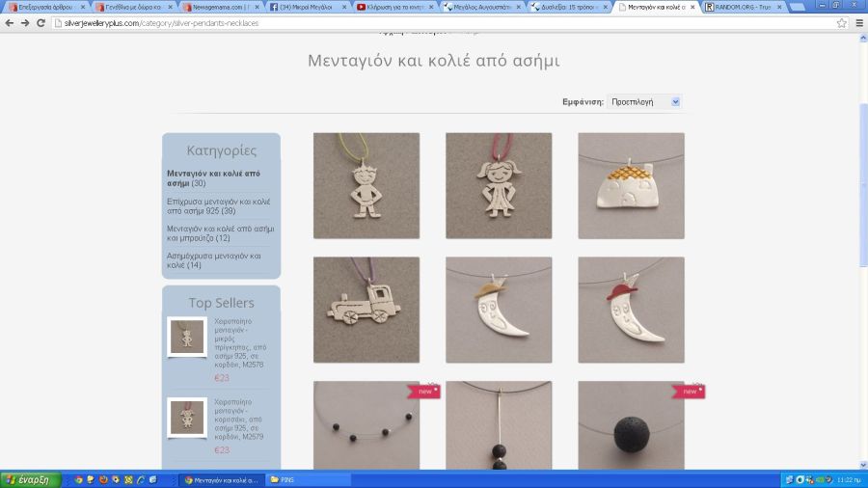This screenshot has height=488, width=868.
Task: Open the gold-plated 925 silver pendants category
Action: 218,205
